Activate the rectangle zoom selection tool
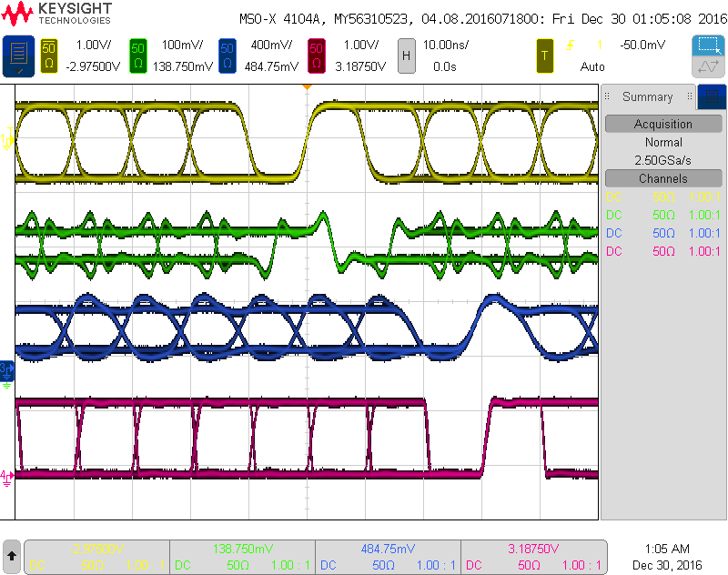Viewport: 728px width, 575px height. [708, 45]
